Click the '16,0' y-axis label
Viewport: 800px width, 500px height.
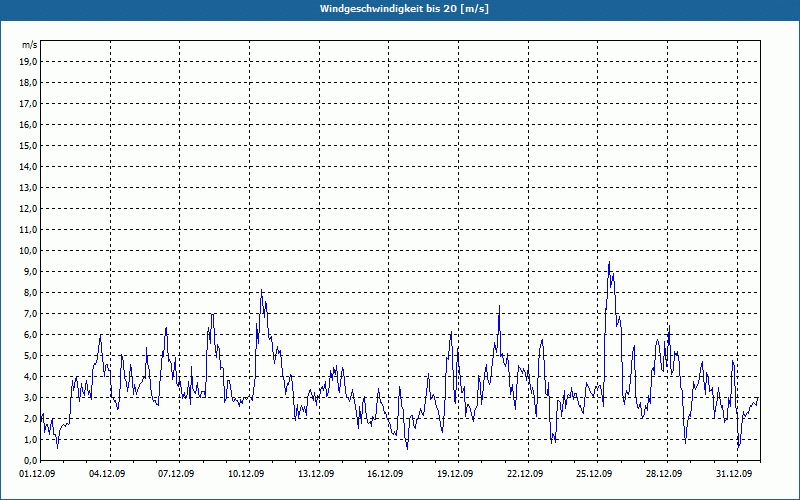pyautogui.click(x=28, y=124)
